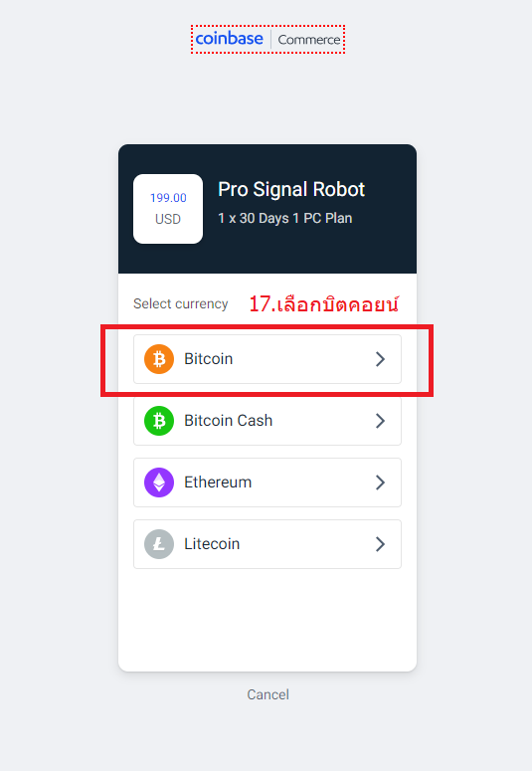Click the Select currency heading
532x771 pixels.
(180, 303)
